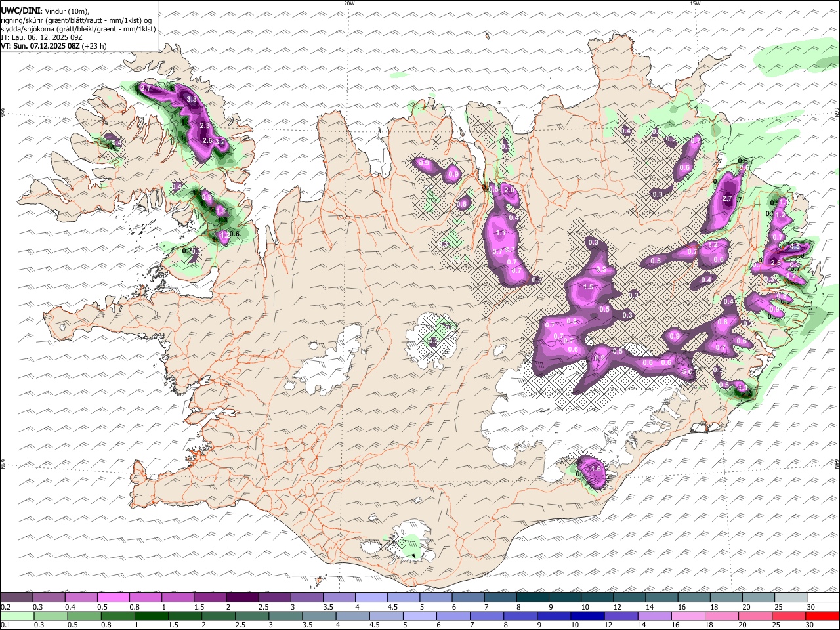Click the '15W' longitude label at the top
Screen dimensions: 840x630
(x=695, y=3)
